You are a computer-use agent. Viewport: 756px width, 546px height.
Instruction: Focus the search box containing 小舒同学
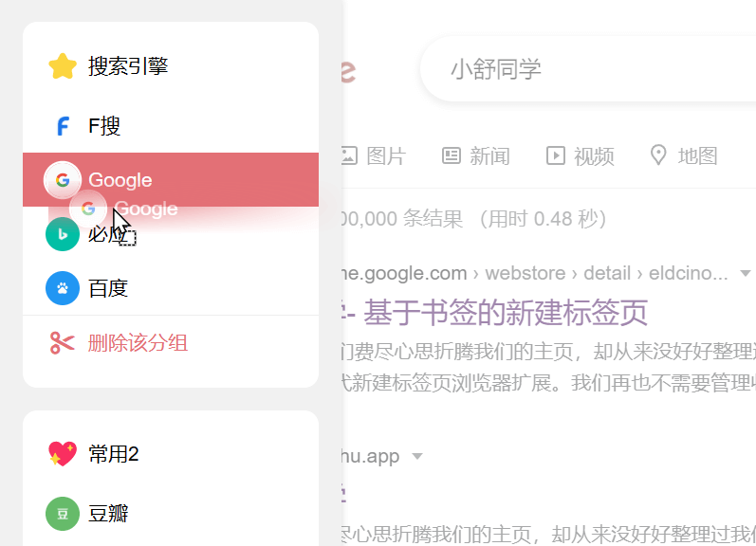tap(588, 69)
